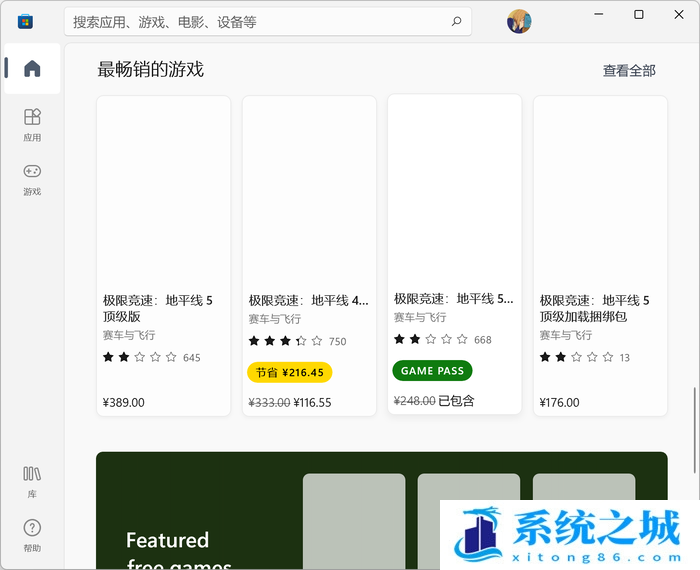
Task: Click the Microsoft Store logo icon
Action: [x=25, y=21]
